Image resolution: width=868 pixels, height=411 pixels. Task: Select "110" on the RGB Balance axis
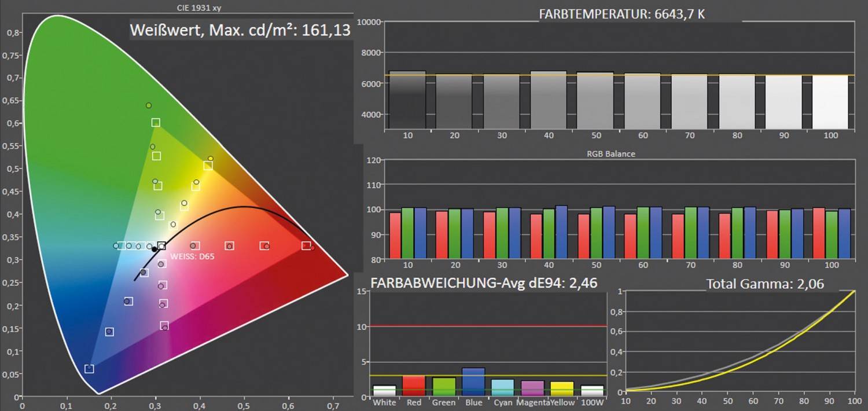tap(374, 185)
